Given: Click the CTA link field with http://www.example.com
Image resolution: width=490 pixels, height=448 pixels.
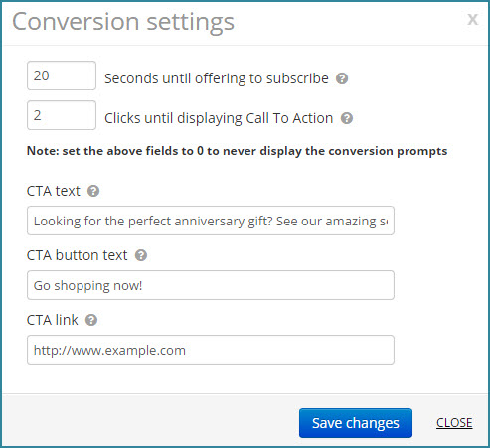Looking at the screenshot, I should tap(211, 350).
